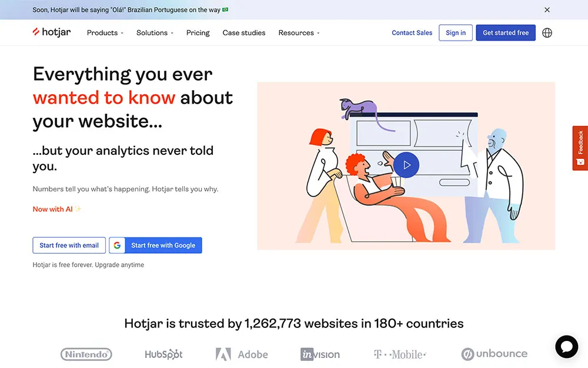588x368 pixels.
Task: Click the Sign in button
Action: pos(456,32)
